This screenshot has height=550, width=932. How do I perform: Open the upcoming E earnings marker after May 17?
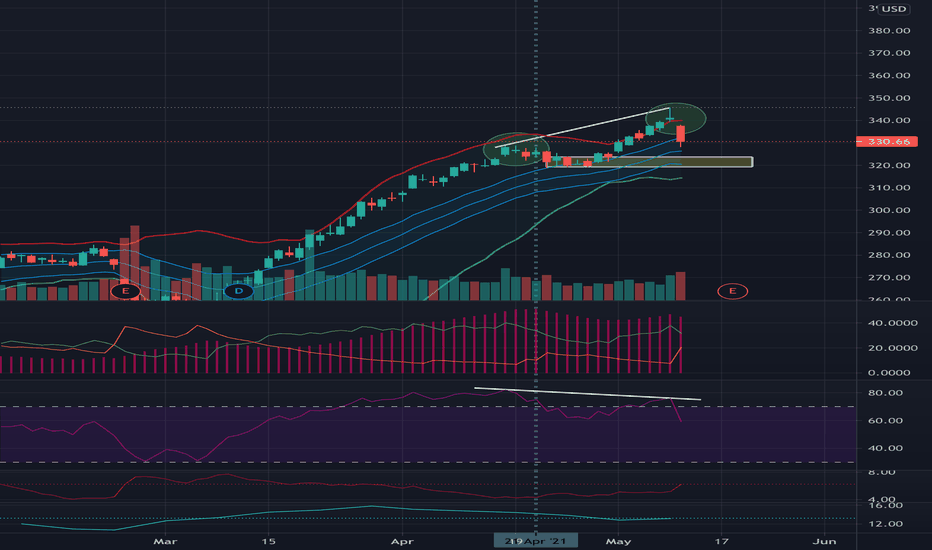pyautogui.click(x=732, y=291)
